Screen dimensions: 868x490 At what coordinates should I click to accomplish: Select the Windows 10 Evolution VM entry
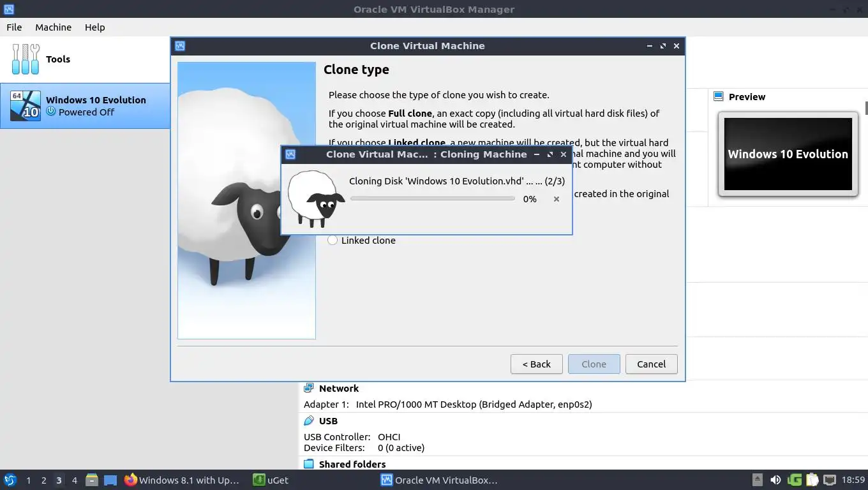point(85,106)
